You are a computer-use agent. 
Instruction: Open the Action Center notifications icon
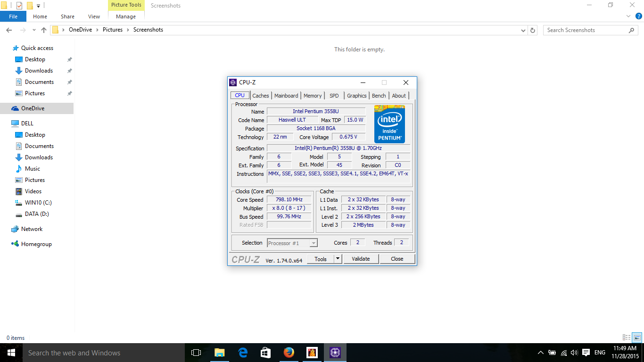(586, 353)
